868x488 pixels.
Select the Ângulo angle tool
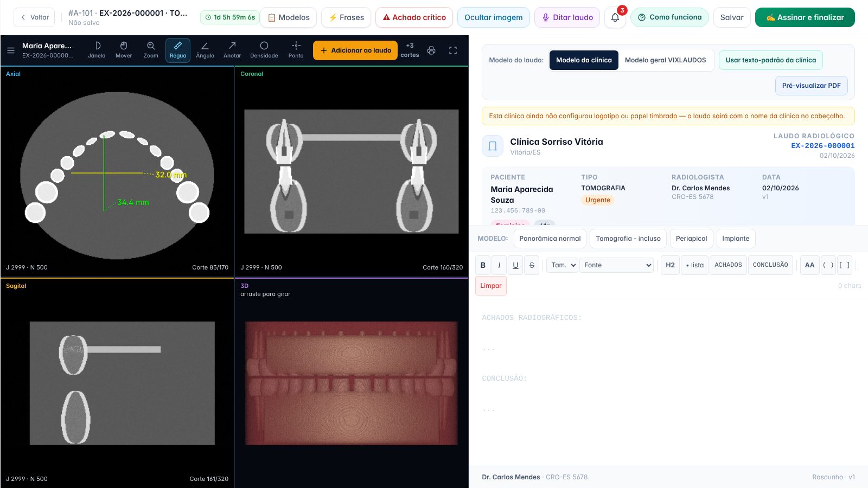[205, 50]
